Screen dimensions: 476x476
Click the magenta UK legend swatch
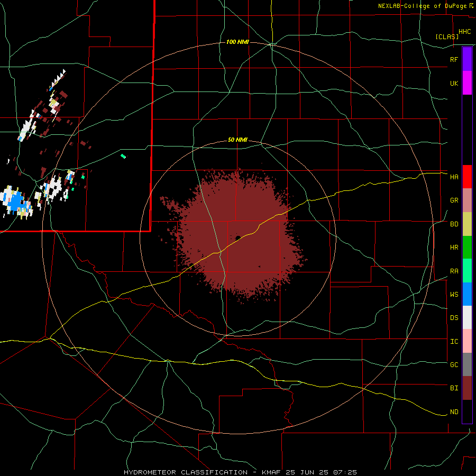click(x=467, y=83)
